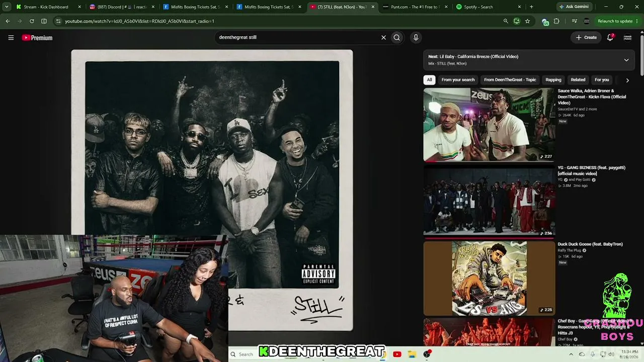Image resolution: width=644 pixels, height=362 pixels.
Task: Click the YouTube URL in address bar
Action: point(139,21)
